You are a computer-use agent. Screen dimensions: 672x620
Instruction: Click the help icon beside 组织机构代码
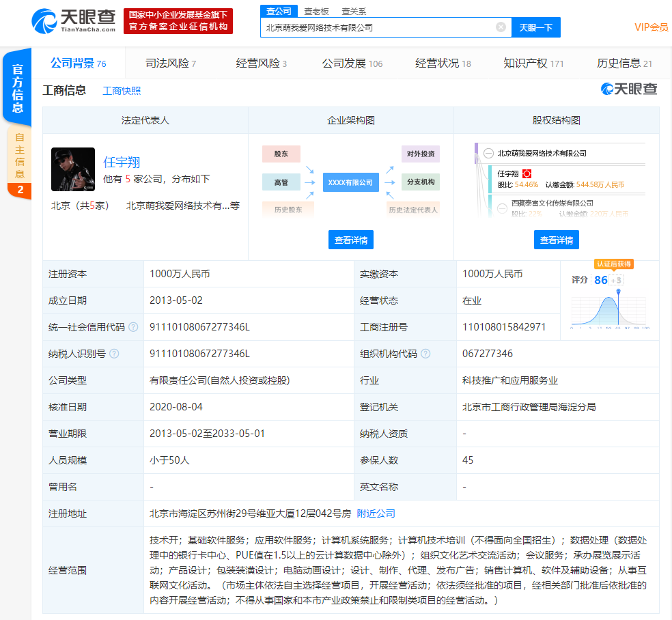pos(425,354)
